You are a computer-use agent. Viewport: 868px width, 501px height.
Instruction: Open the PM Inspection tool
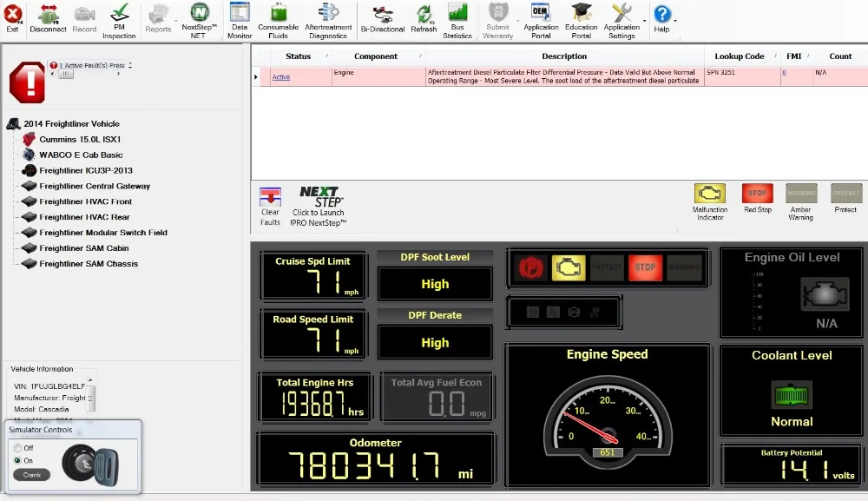coord(119,19)
